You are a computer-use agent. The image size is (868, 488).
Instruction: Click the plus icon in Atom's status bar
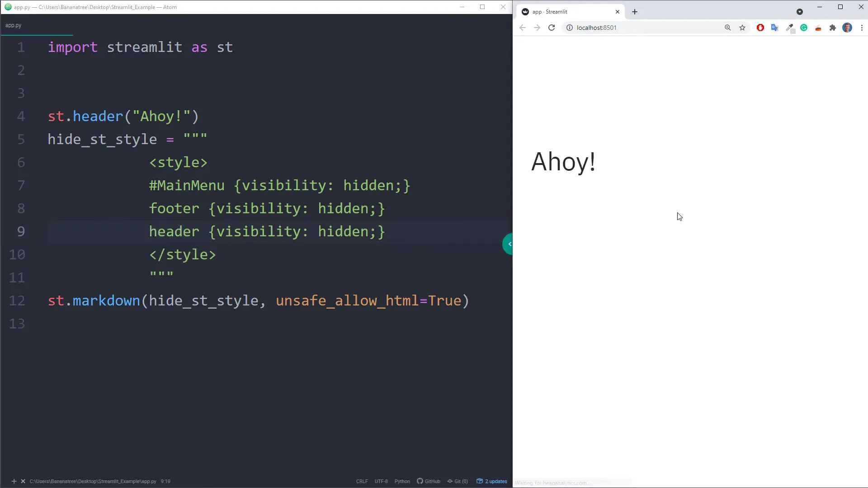click(14, 481)
